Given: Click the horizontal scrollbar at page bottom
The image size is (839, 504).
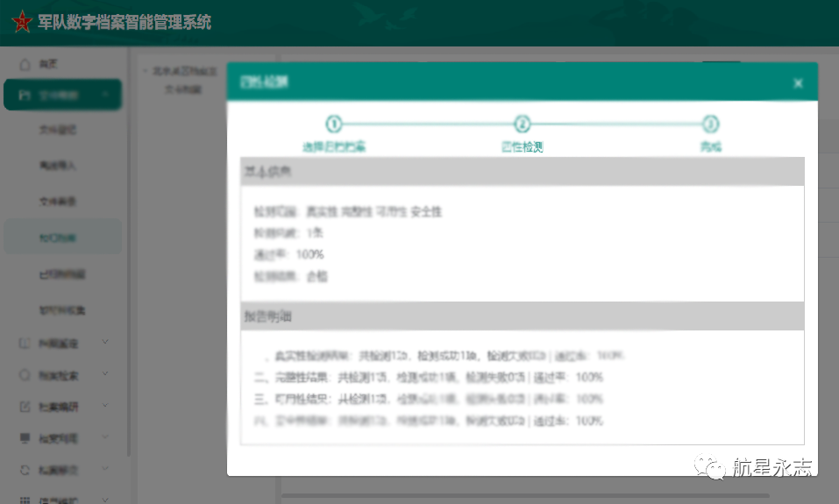Looking at the screenshot, I should [525, 496].
